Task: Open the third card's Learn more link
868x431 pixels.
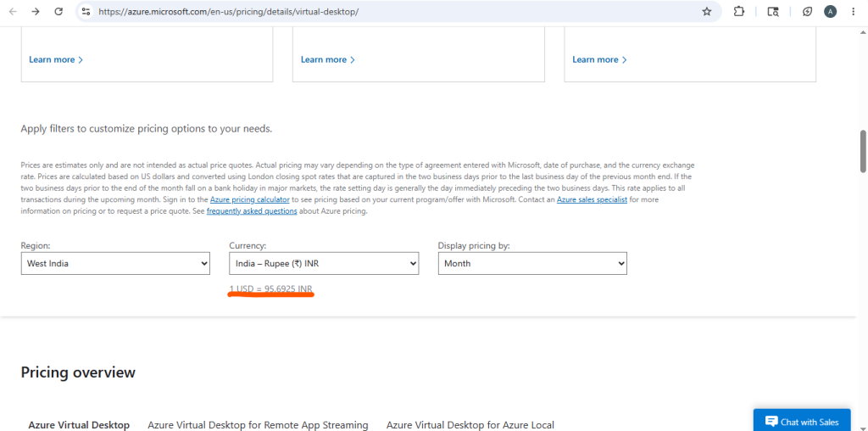Action: pyautogui.click(x=599, y=60)
